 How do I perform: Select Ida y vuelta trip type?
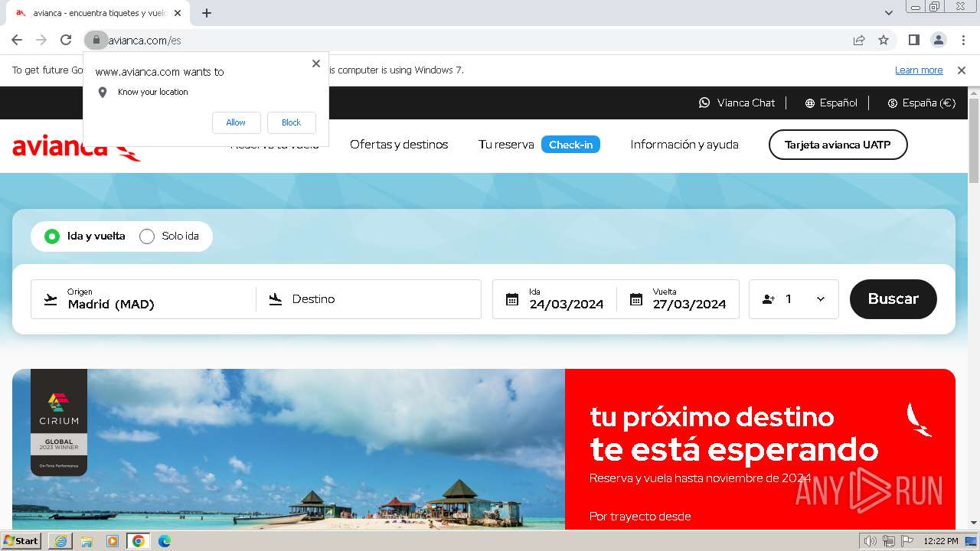[x=84, y=236]
